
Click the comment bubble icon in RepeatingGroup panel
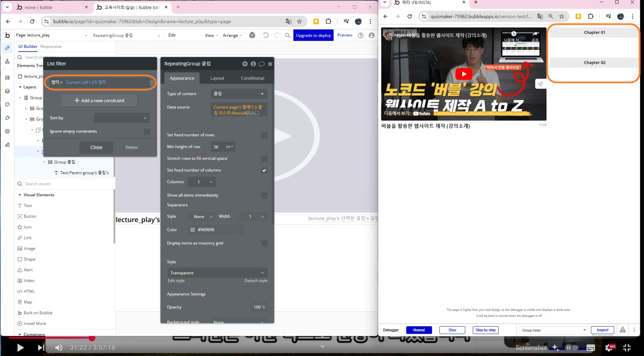point(262,64)
